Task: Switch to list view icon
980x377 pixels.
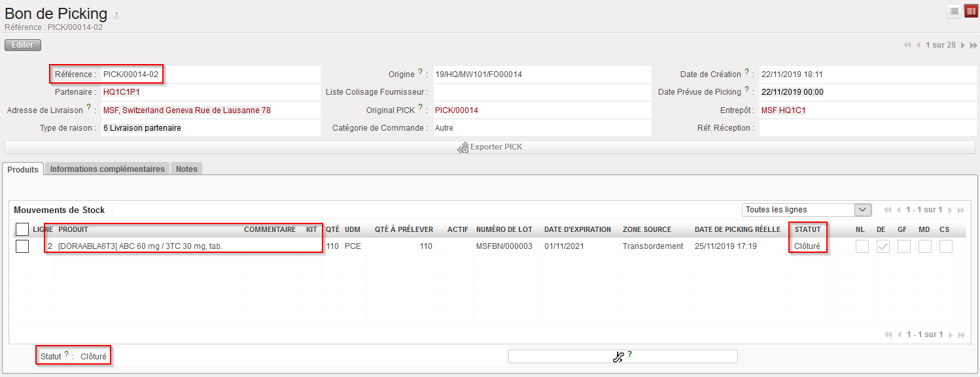Action: point(954,11)
